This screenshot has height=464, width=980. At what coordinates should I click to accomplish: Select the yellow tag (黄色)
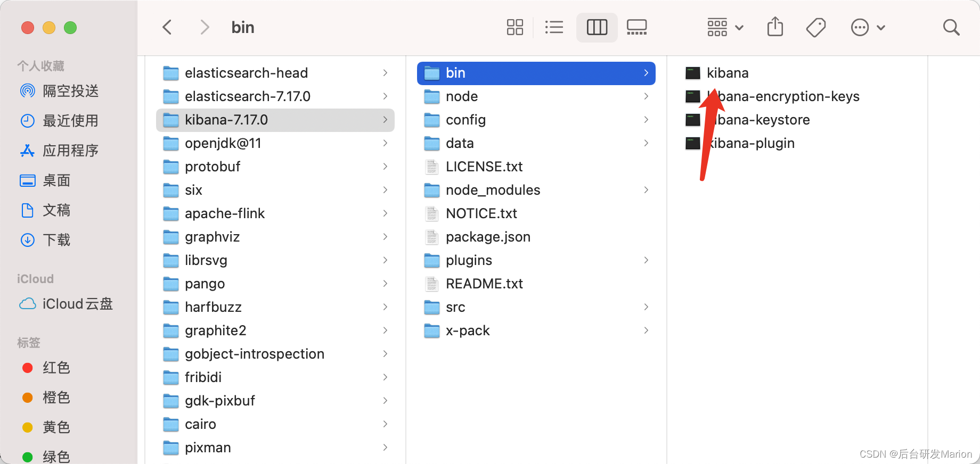click(x=46, y=427)
